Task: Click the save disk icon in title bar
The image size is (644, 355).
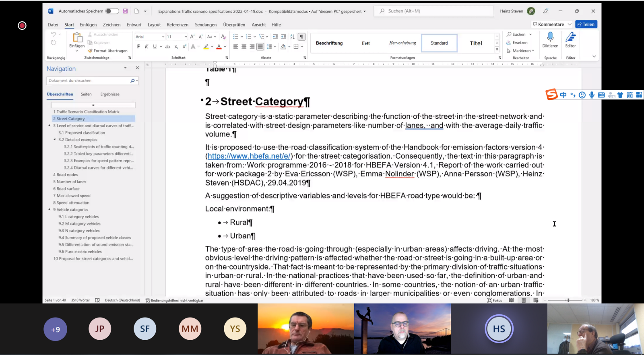Action: pyautogui.click(x=125, y=11)
